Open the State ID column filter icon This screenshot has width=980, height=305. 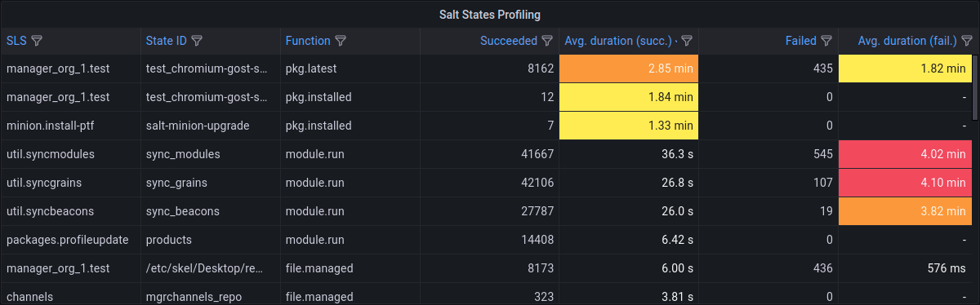(197, 40)
